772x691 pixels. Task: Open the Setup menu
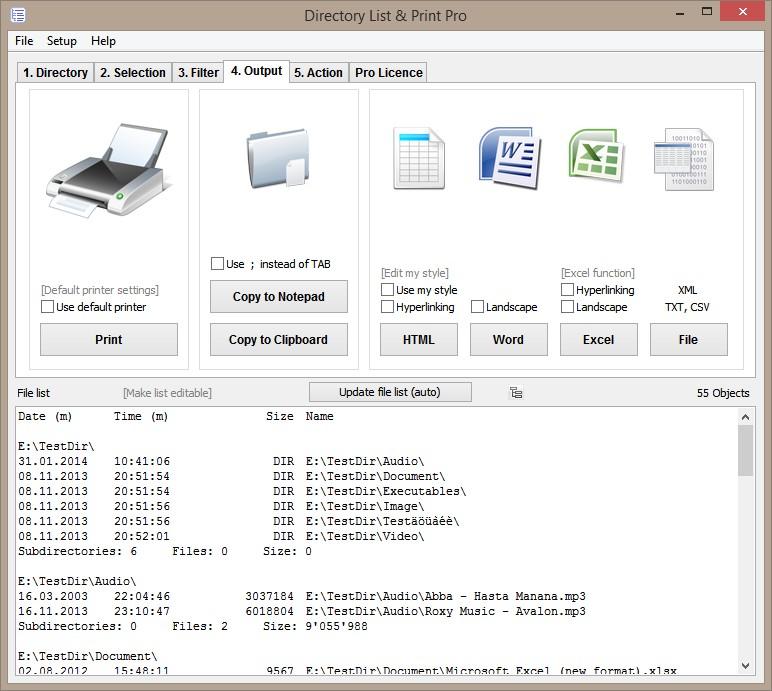click(x=62, y=41)
